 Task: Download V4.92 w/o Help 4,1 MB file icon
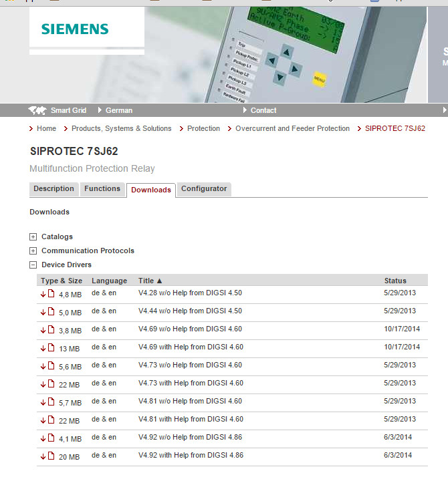[x=51, y=438]
